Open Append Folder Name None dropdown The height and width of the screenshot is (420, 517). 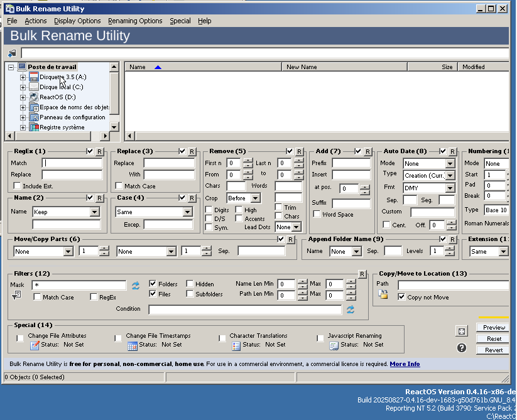coord(356,251)
